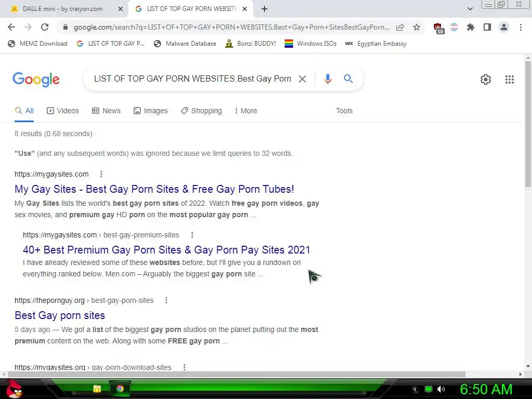Click the vertical page scrollbar thumb

pyautogui.click(x=528, y=124)
